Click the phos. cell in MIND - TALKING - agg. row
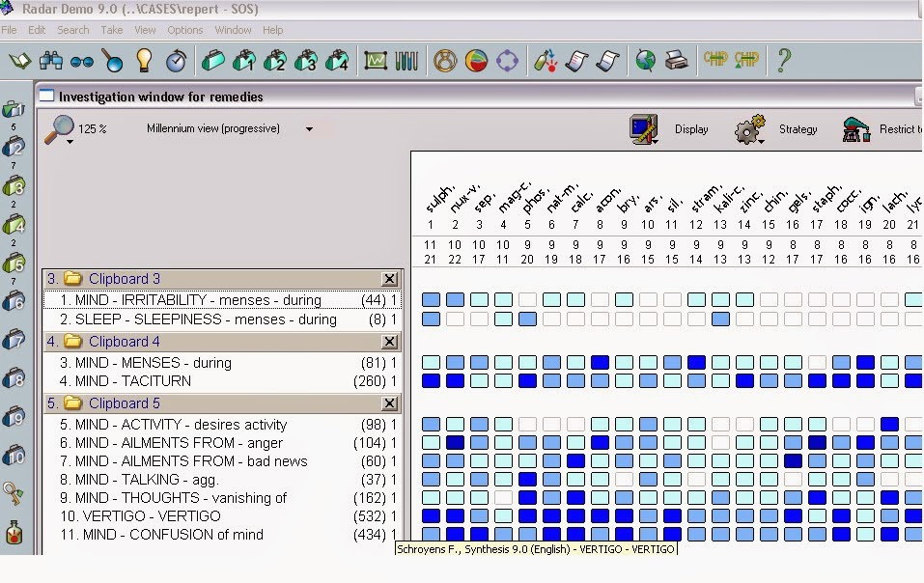The width and height of the screenshot is (924, 583). click(x=527, y=480)
